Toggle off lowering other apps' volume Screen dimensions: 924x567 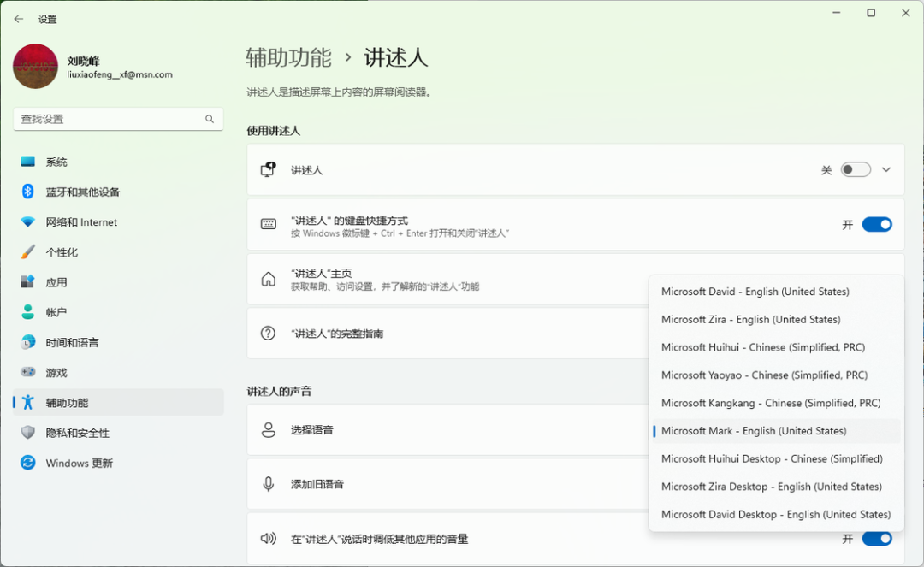(877, 538)
